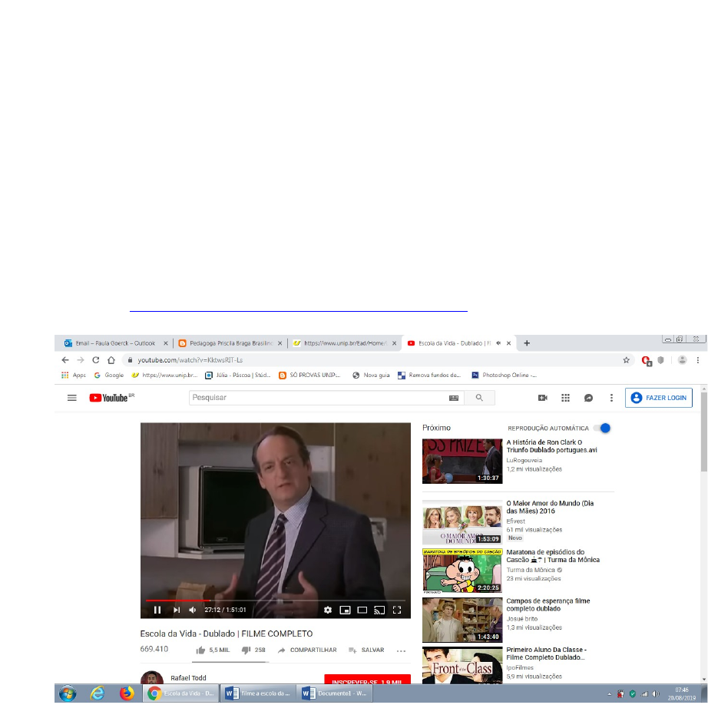Skip to the next video
708x728 pixels.
coord(177,610)
